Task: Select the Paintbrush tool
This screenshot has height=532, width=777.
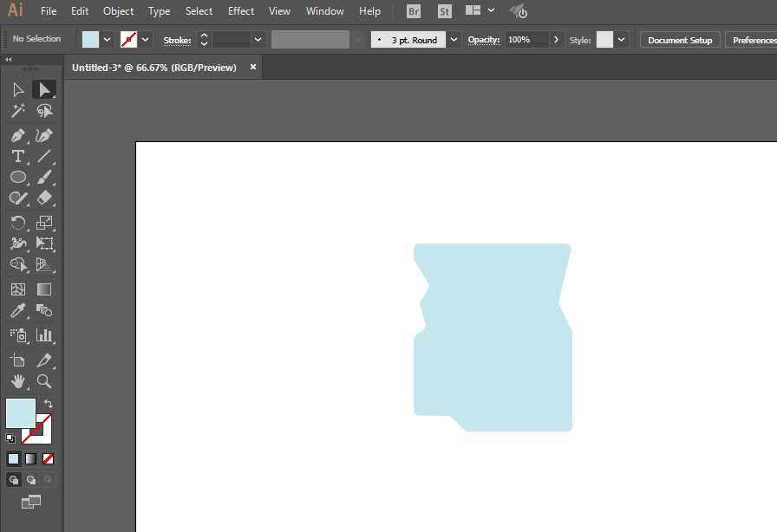Action: (44, 177)
